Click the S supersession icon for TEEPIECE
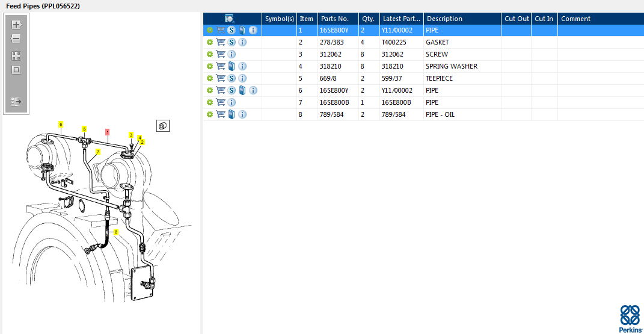This screenshot has height=334, width=644. (x=232, y=78)
